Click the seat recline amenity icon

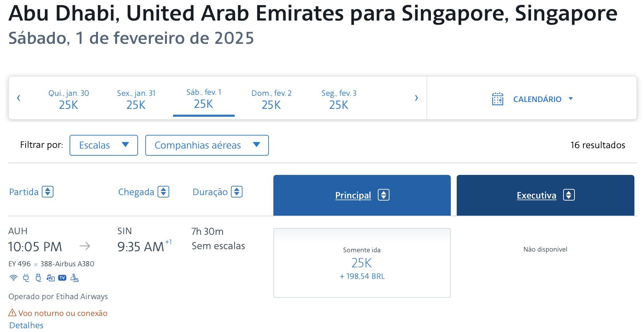[74, 278]
